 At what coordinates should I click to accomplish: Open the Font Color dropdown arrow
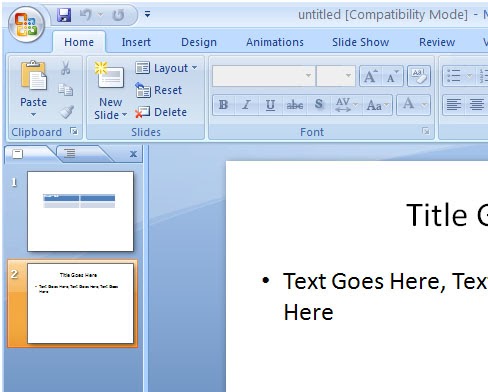tap(424, 105)
